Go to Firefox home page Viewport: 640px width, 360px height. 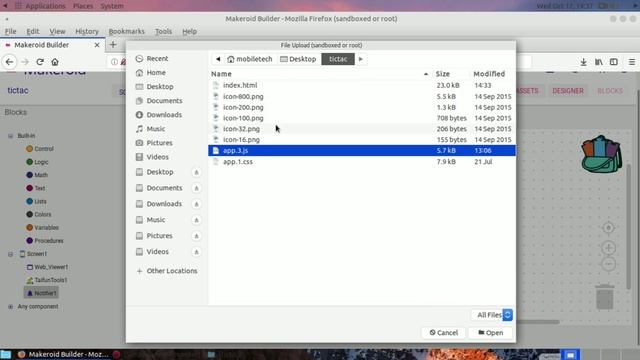click(55, 62)
